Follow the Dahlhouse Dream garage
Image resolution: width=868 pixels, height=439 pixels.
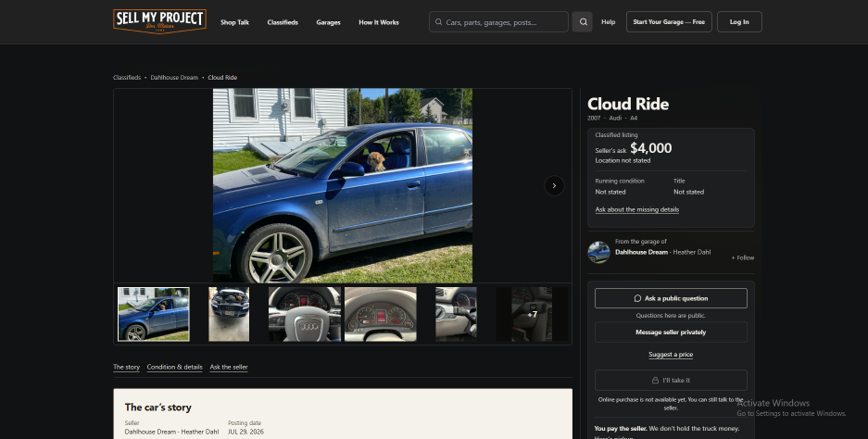(742, 258)
